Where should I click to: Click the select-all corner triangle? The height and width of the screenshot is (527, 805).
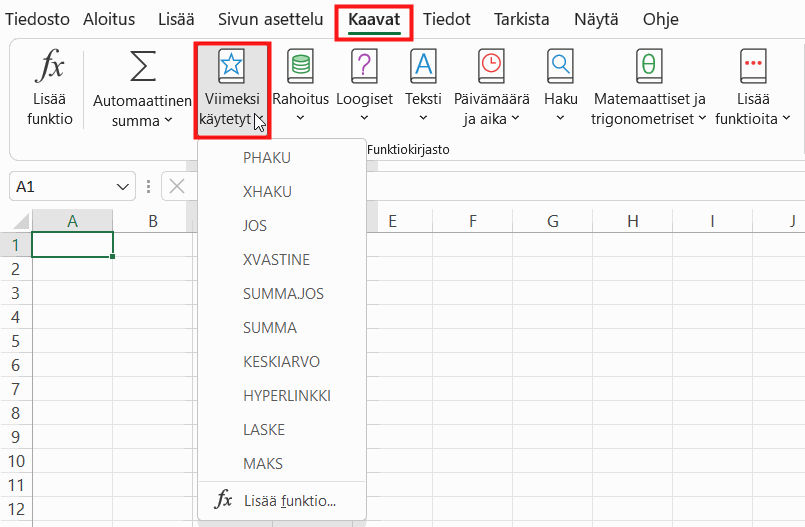21,221
